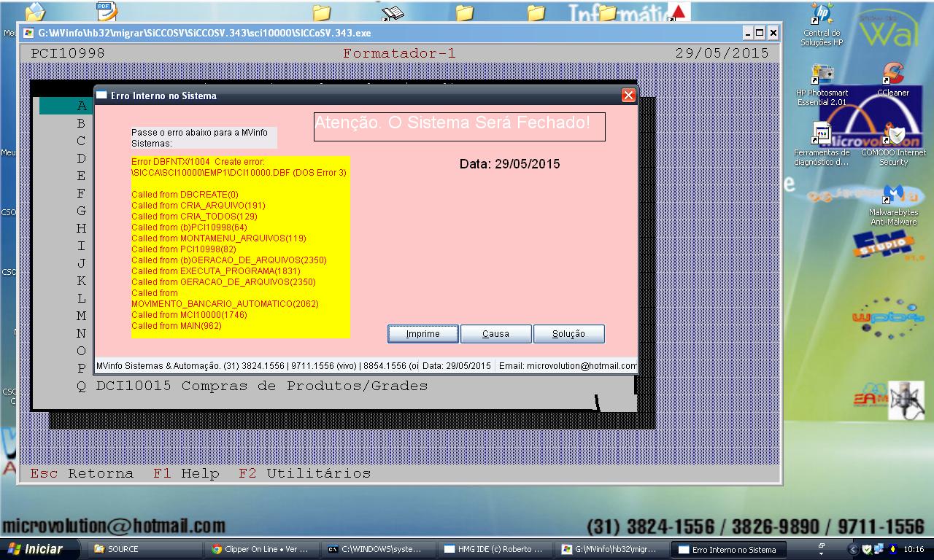Click F2 Utilitários in the console footer
The height and width of the screenshot is (560, 934).
pyautogui.click(x=305, y=473)
